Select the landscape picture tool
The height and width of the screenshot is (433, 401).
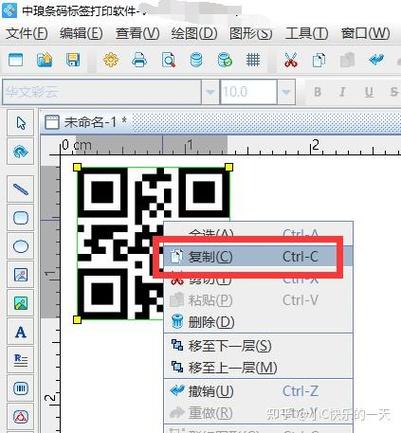click(x=21, y=303)
